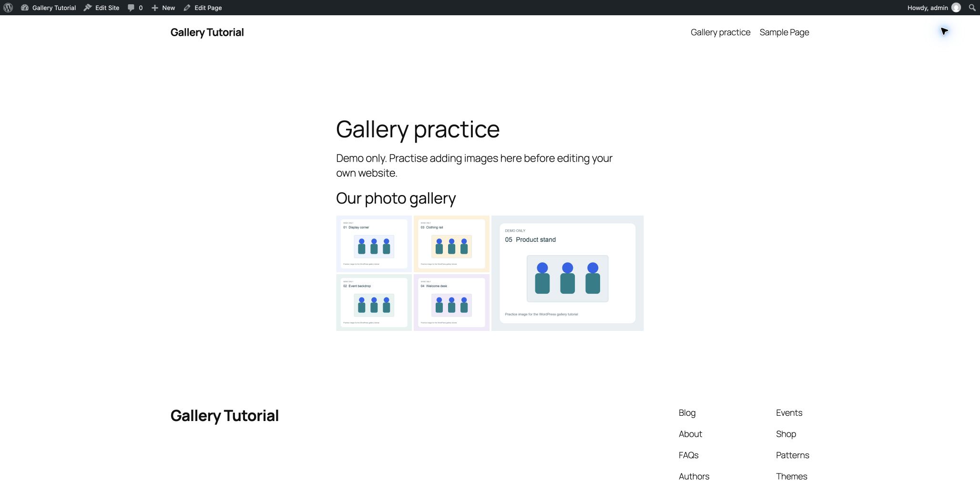
Task: Click the Our photo gallery heading
Action: pyautogui.click(x=396, y=198)
